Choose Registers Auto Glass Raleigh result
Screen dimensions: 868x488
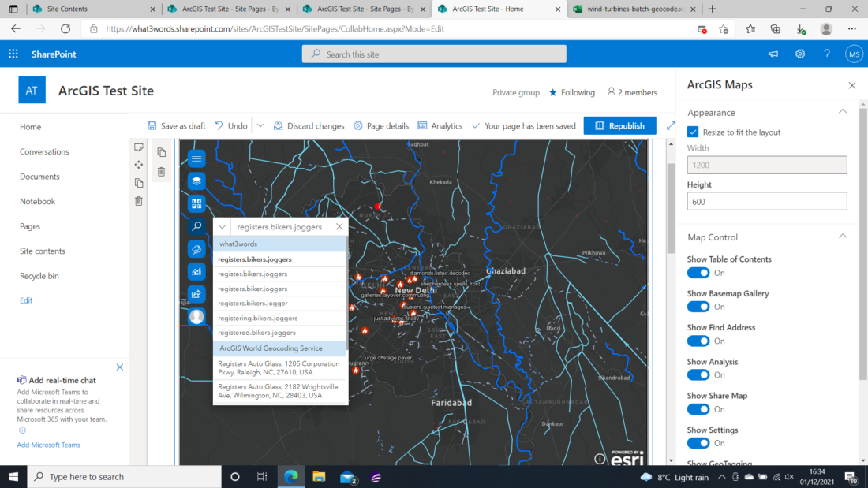(x=279, y=368)
